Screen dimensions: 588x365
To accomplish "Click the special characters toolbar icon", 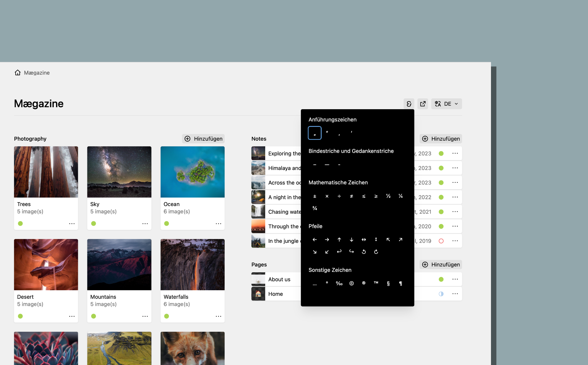I will (x=409, y=104).
